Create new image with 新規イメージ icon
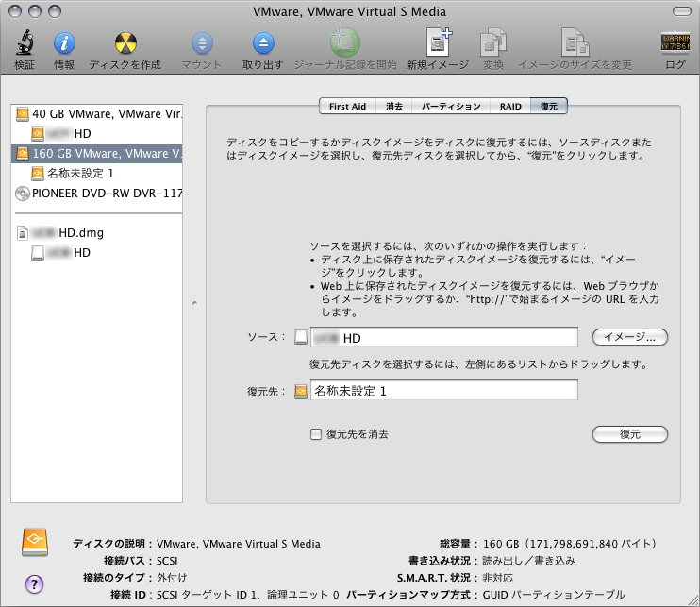Screen dimensions: 700x607 click(438, 43)
